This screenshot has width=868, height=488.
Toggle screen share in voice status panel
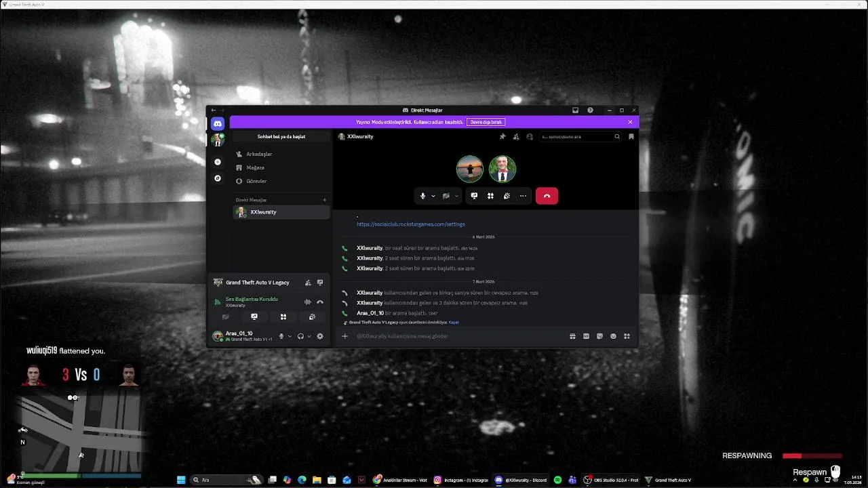(x=254, y=317)
